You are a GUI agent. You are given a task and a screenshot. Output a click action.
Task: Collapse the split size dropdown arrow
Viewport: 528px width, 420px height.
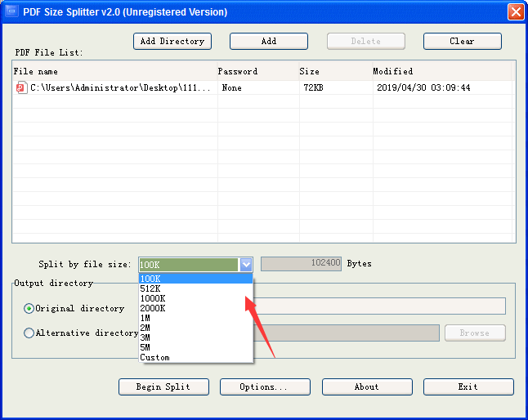click(x=246, y=265)
